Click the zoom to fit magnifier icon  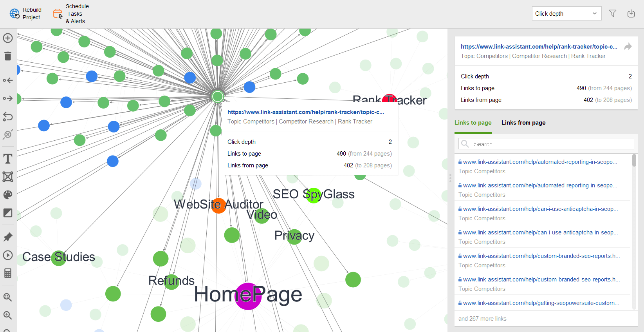[x=8, y=297]
